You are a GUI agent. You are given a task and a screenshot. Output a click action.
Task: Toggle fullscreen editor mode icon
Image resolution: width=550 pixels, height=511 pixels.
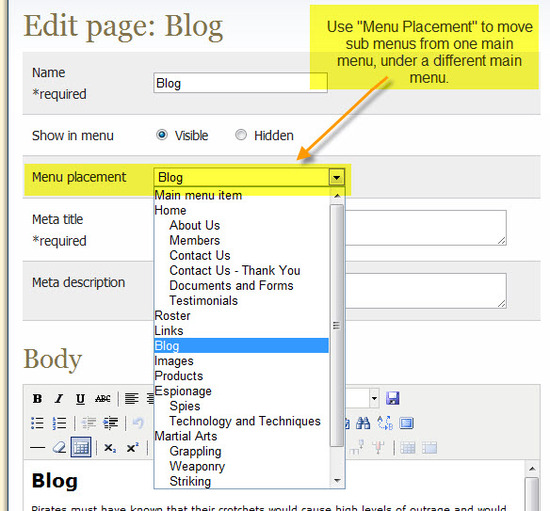[x=407, y=423]
